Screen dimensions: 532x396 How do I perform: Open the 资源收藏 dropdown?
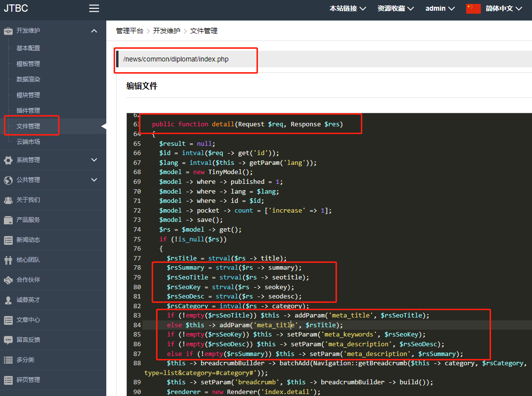click(x=395, y=8)
